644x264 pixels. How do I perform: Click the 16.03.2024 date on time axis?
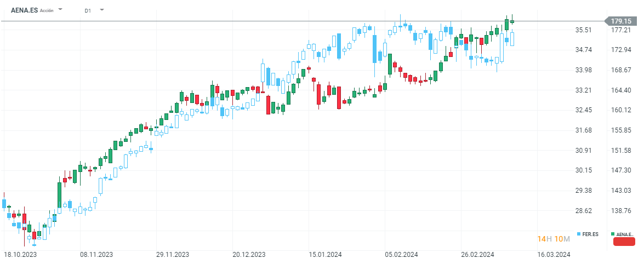[x=554, y=255]
